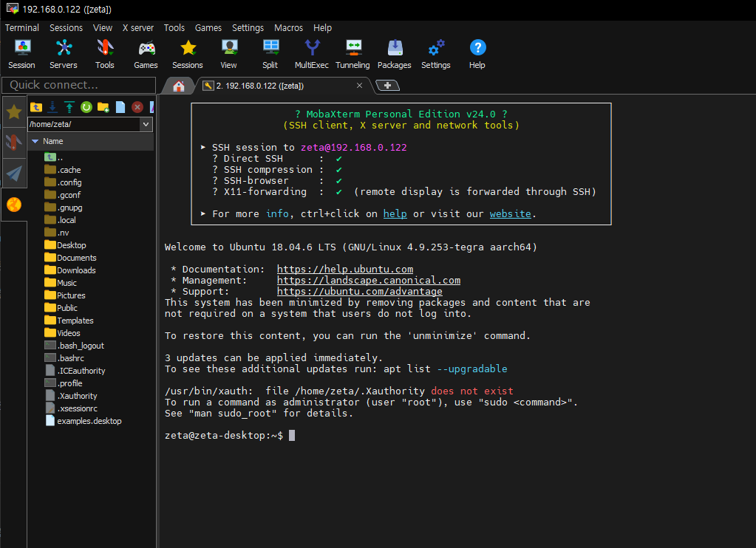Open the Games menu
Viewport: 756px width, 548px height.
[x=208, y=28]
